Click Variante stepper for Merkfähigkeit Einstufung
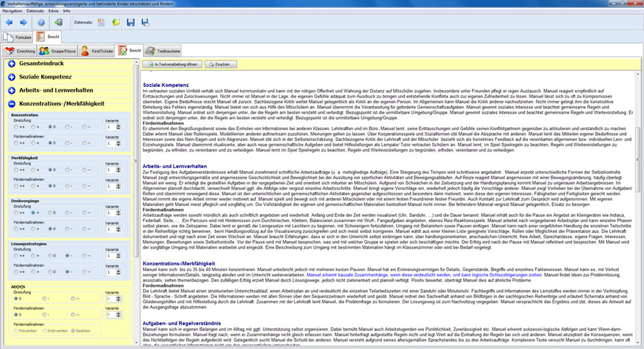Screen dimensions: 644x349 click(118, 170)
